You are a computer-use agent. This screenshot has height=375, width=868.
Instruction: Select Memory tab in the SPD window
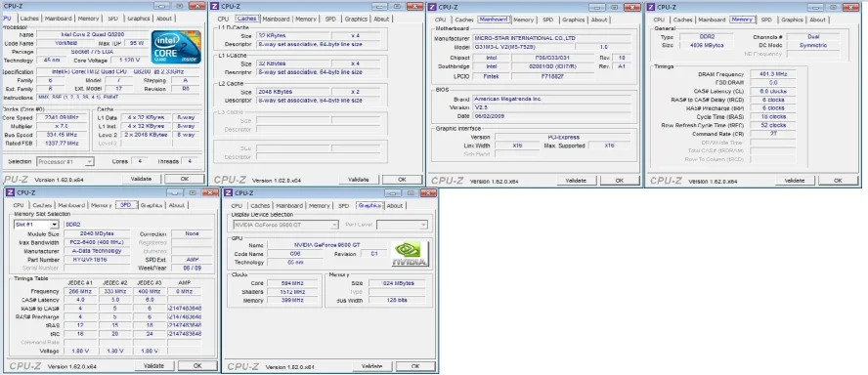click(102, 205)
